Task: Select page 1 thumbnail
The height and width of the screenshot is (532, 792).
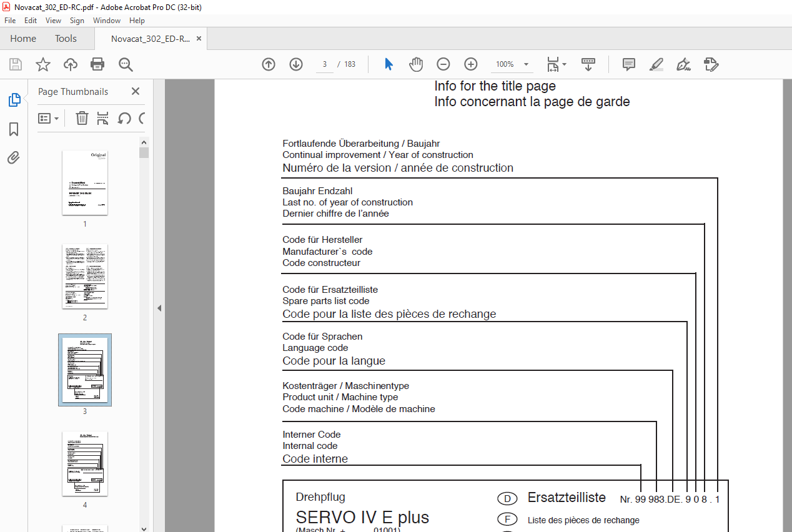Action: click(x=85, y=182)
